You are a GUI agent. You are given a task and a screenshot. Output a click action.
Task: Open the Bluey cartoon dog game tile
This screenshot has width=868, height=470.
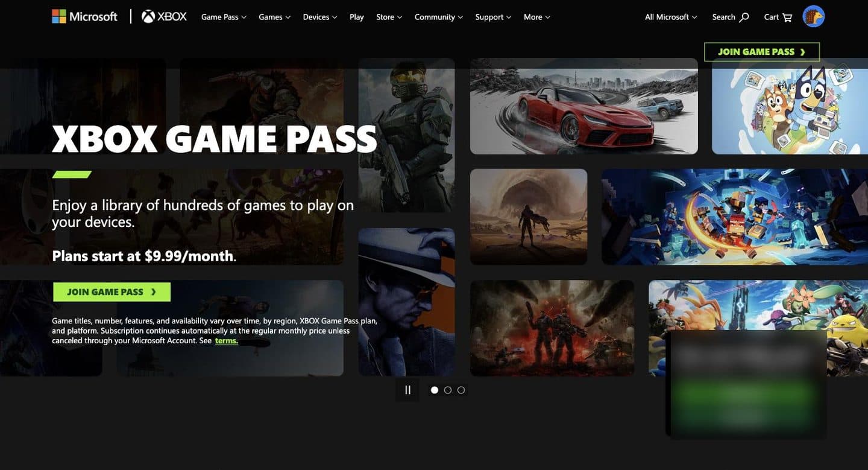(790, 106)
